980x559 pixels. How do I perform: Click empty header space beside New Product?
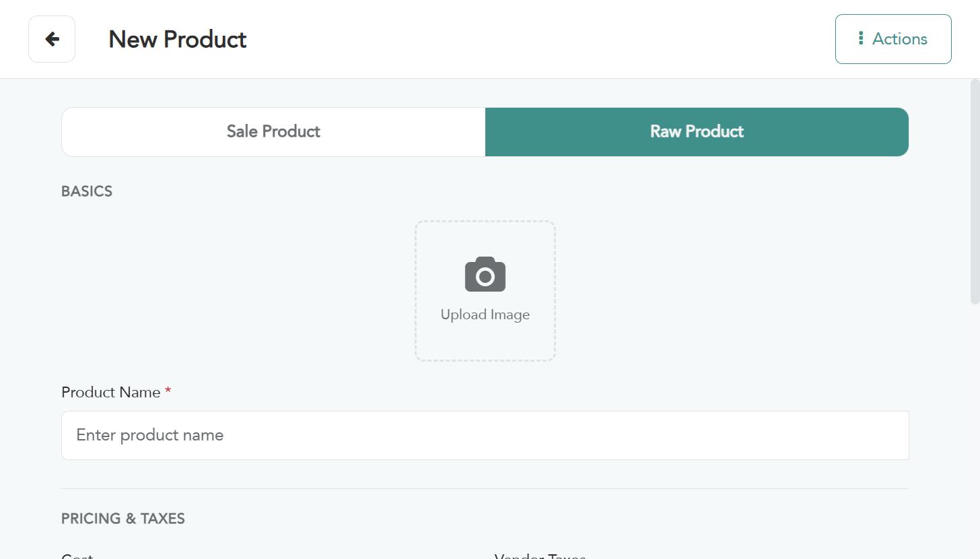(x=538, y=39)
